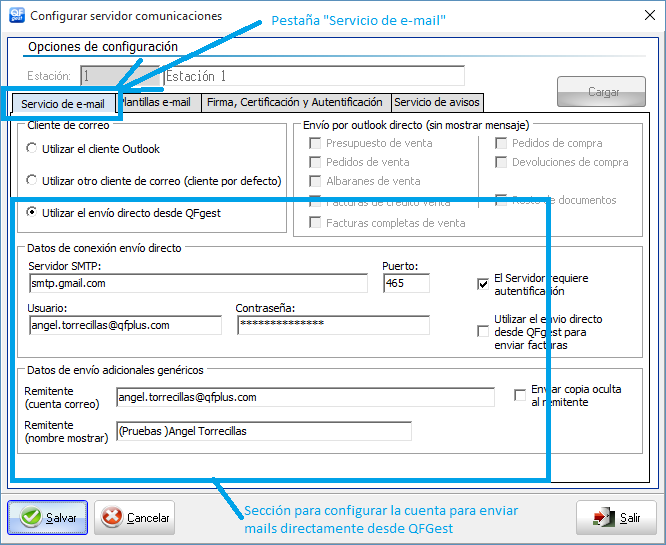The image size is (666, 545).
Task: Click 'Datos de conexión envío directo' group label
Action: tap(104, 248)
